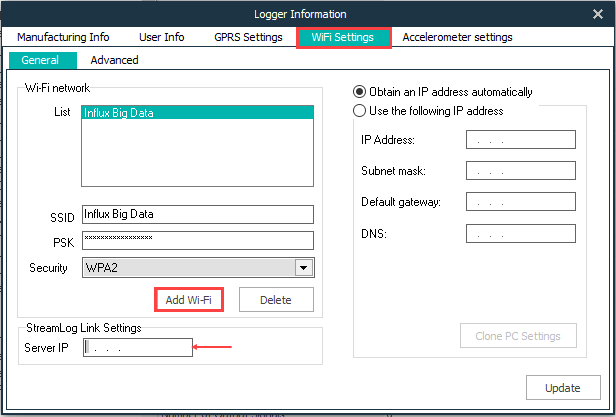Open the Accelerometer settings tab

coord(457,37)
